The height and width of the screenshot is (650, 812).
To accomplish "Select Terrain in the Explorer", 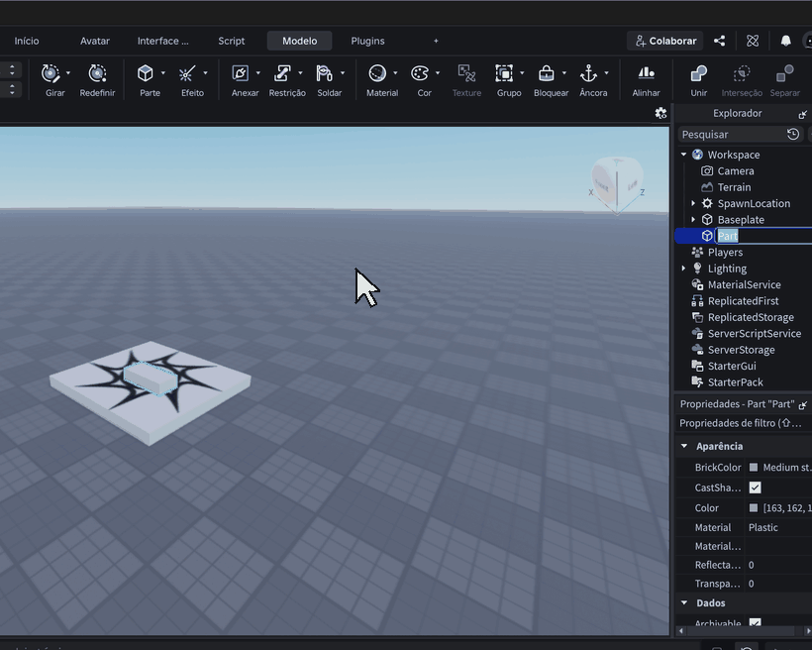I will point(734,187).
